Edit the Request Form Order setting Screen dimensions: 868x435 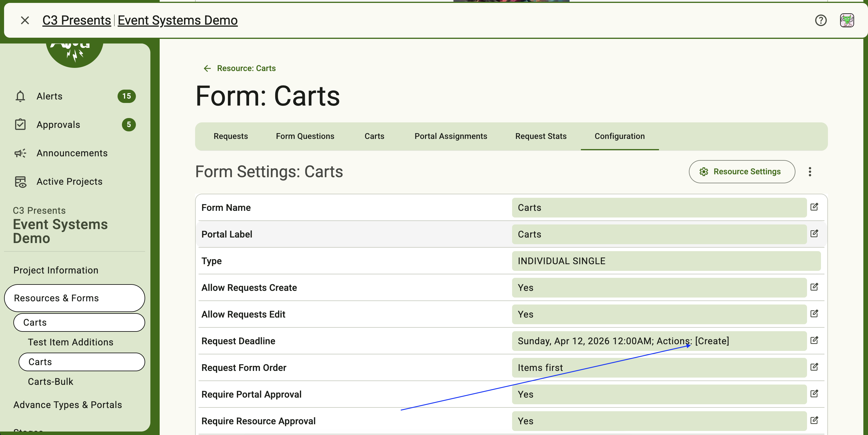[814, 367]
